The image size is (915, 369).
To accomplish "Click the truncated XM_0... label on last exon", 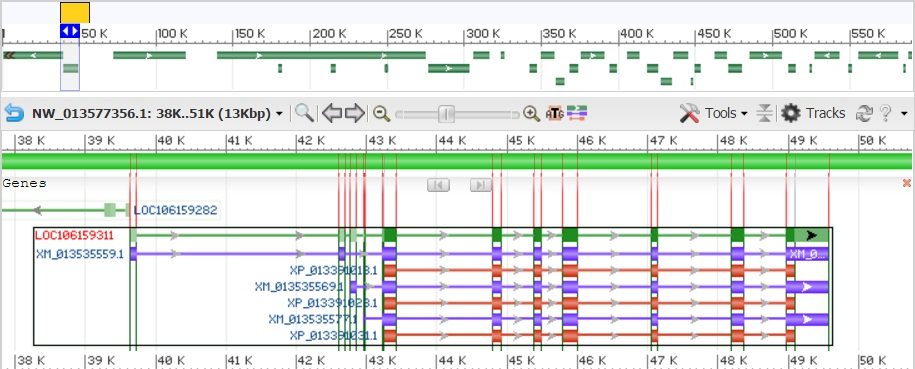I will tap(808, 254).
